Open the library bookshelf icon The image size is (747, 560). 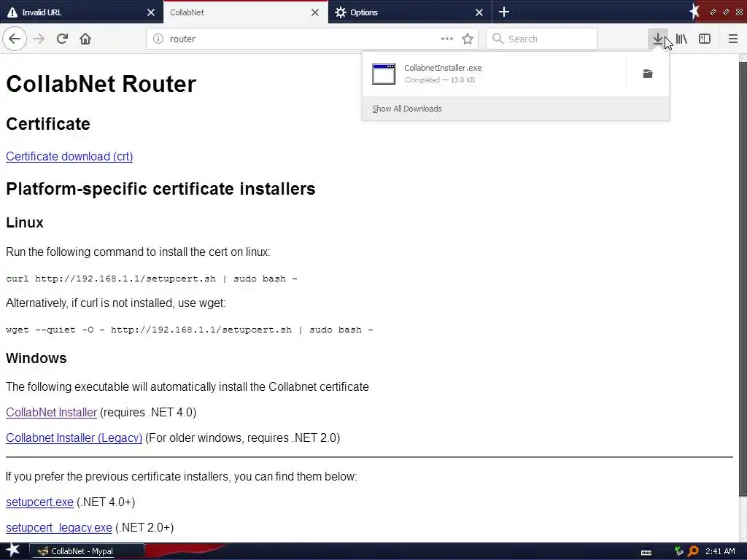click(681, 39)
